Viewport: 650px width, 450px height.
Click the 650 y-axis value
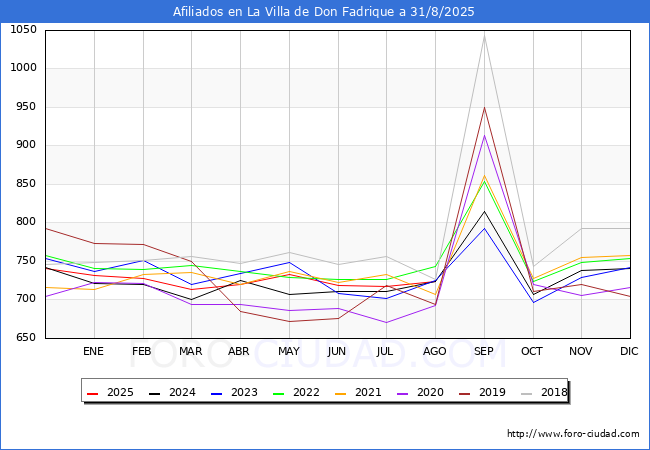27,337
